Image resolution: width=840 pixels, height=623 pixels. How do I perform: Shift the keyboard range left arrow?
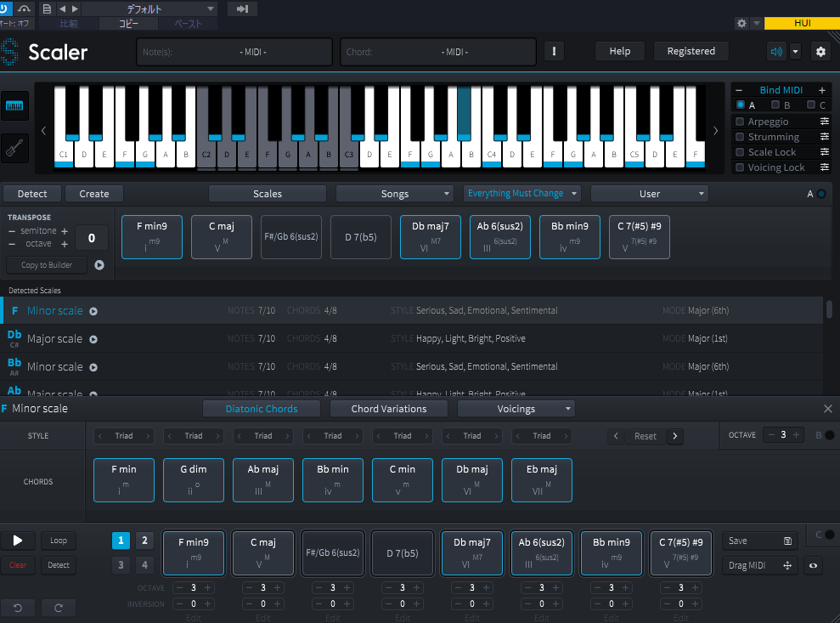coord(44,130)
